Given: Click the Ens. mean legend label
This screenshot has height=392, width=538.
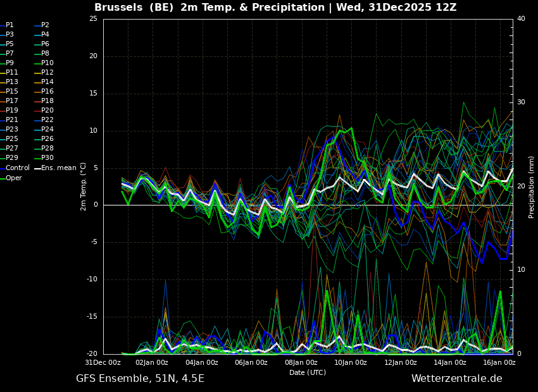Looking at the screenshot, I should (x=55, y=168).
